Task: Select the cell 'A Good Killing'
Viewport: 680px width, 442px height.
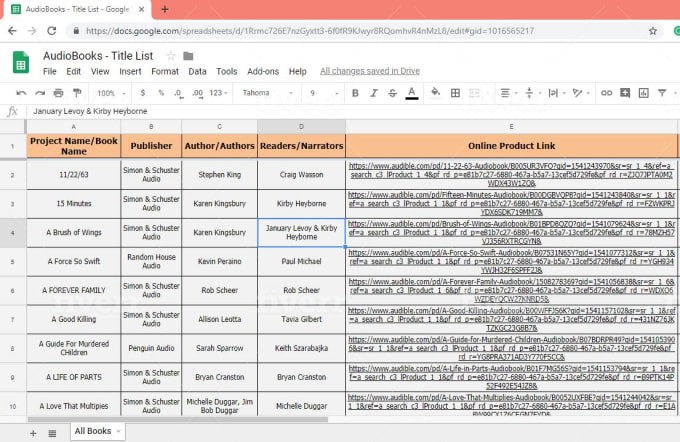Action: (x=74, y=319)
